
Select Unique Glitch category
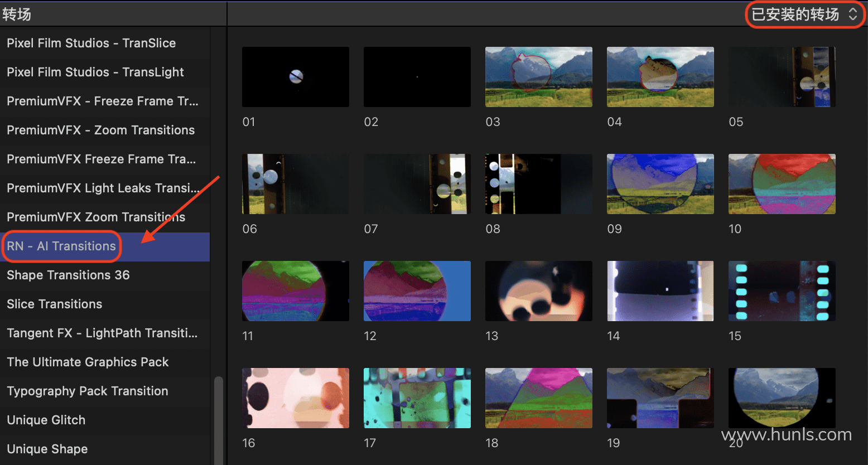pos(105,420)
